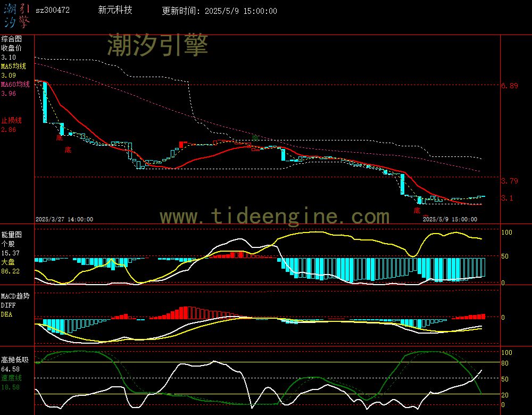
Task: Select the DIFF legend label
Action: [x=8, y=305]
